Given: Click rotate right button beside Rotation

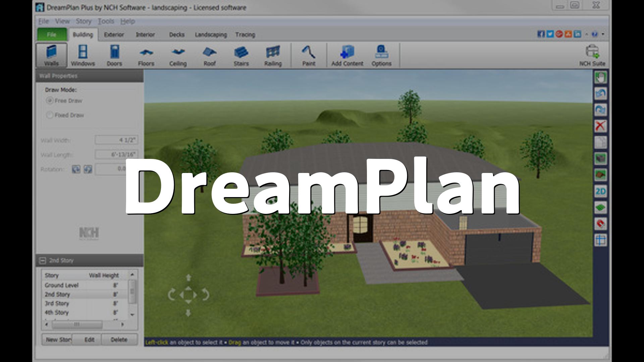Looking at the screenshot, I should pyautogui.click(x=88, y=169).
